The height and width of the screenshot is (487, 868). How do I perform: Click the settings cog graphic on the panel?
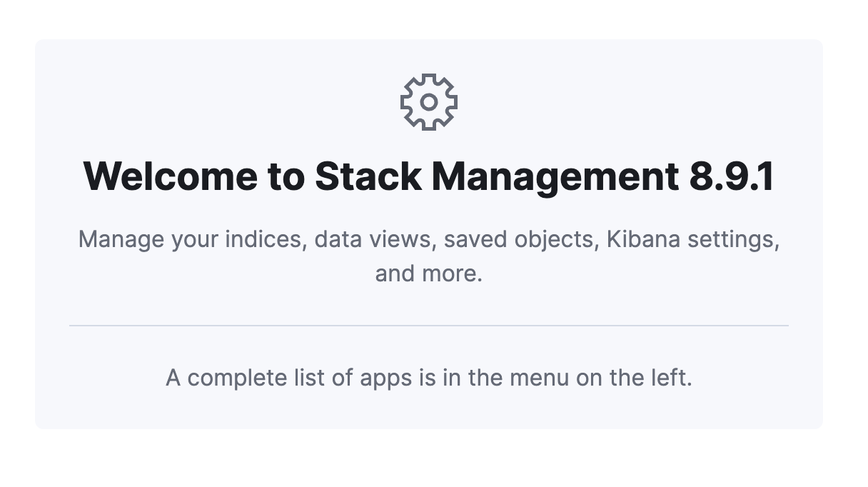(429, 101)
